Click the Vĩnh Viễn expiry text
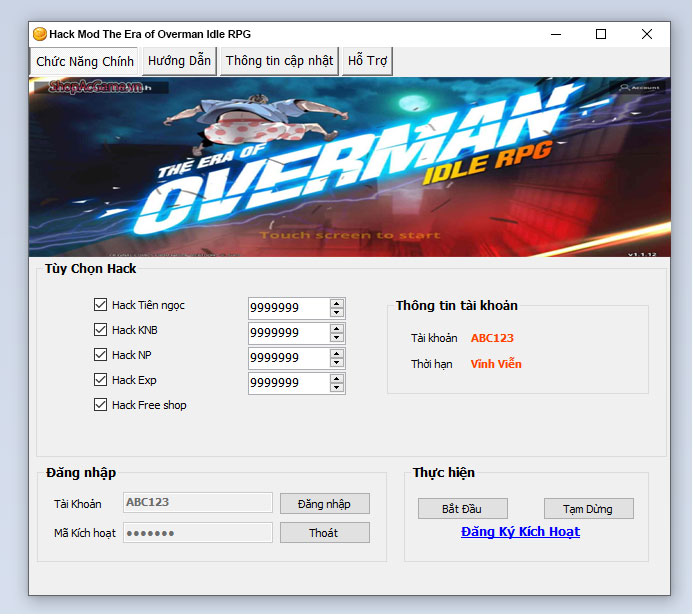 (x=496, y=364)
